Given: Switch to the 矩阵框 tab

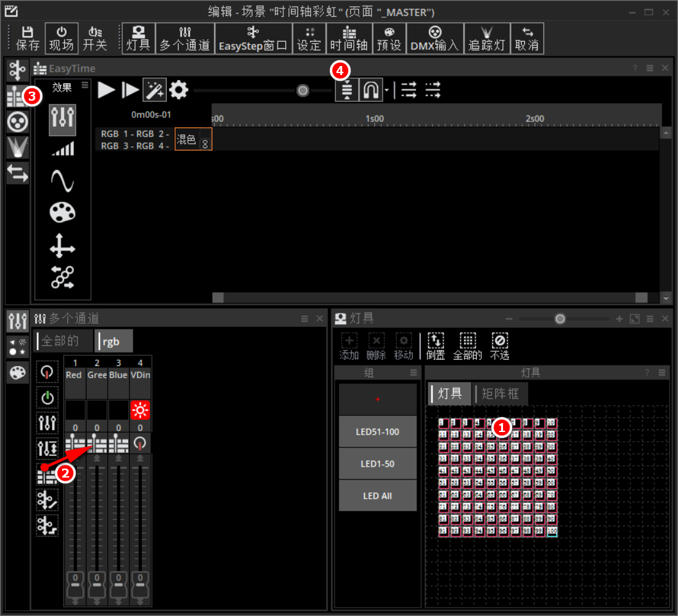Looking at the screenshot, I should click(x=500, y=394).
